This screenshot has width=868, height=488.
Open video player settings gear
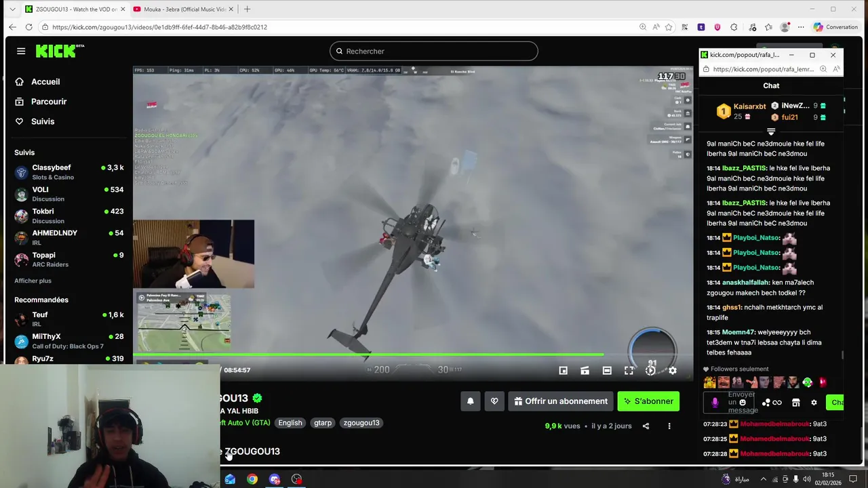pos(673,370)
